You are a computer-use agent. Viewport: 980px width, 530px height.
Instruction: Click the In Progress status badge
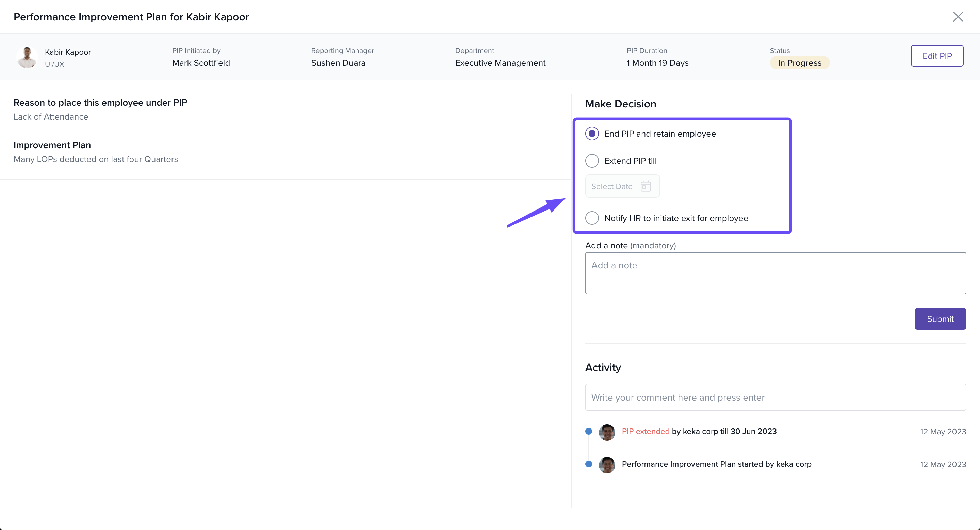pyautogui.click(x=799, y=63)
